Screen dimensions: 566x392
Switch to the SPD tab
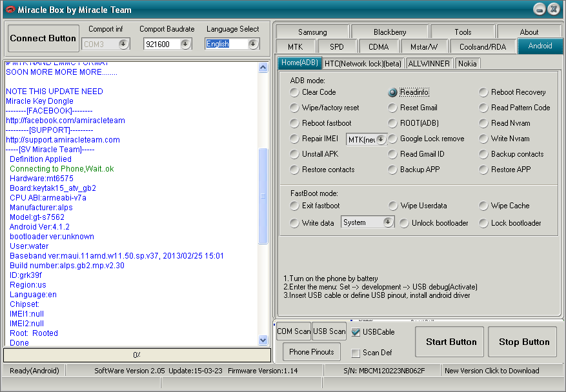click(x=337, y=47)
